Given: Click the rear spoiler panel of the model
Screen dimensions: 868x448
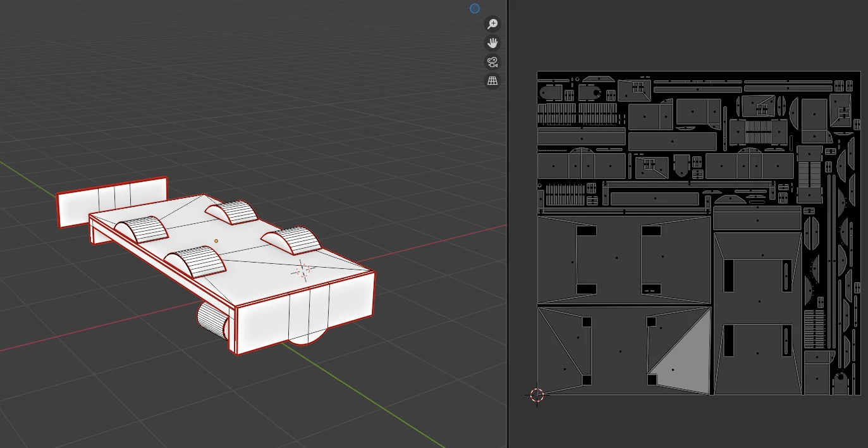Looking at the screenshot, I should (112, 202).
